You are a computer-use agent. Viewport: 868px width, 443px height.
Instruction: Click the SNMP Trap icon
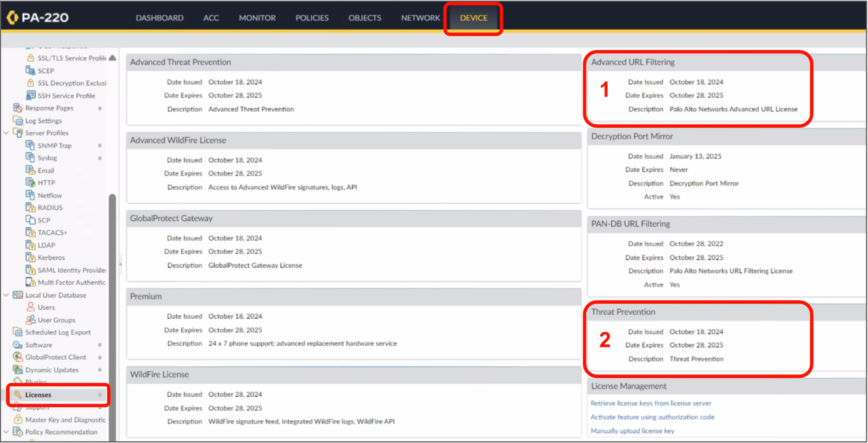(x=30, y=146)
